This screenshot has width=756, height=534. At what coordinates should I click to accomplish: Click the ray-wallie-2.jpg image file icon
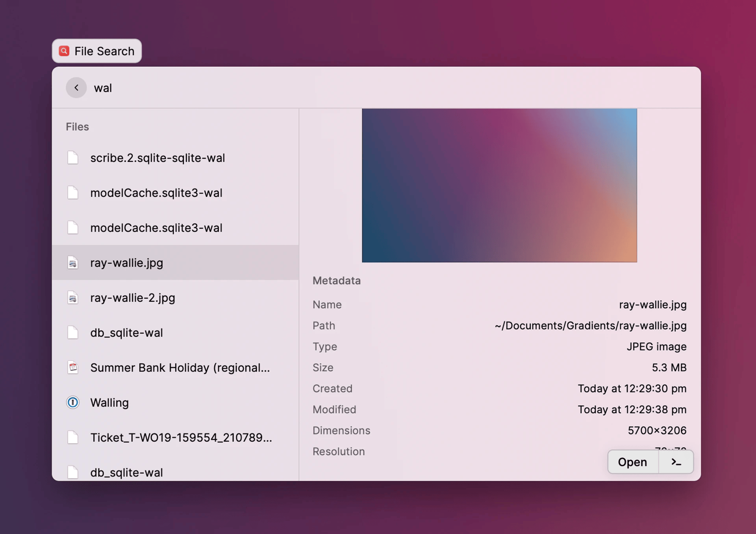[73, 298]
